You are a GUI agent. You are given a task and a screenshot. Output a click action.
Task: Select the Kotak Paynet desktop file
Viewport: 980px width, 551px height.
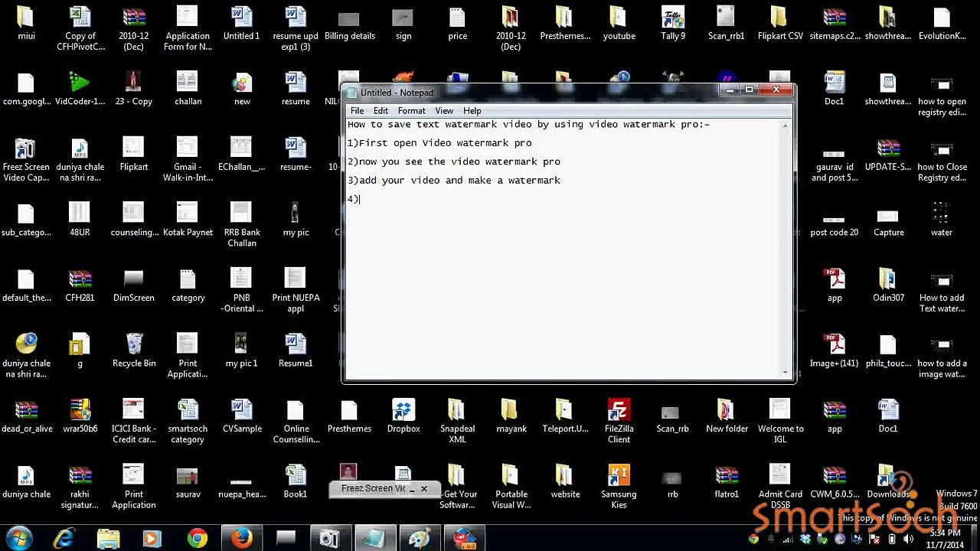(188, 220)
